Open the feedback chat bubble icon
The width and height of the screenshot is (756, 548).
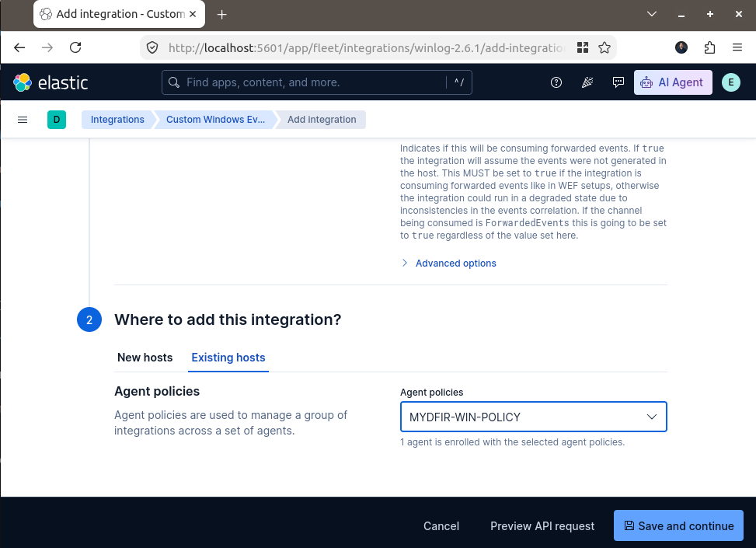pos(618,82)
